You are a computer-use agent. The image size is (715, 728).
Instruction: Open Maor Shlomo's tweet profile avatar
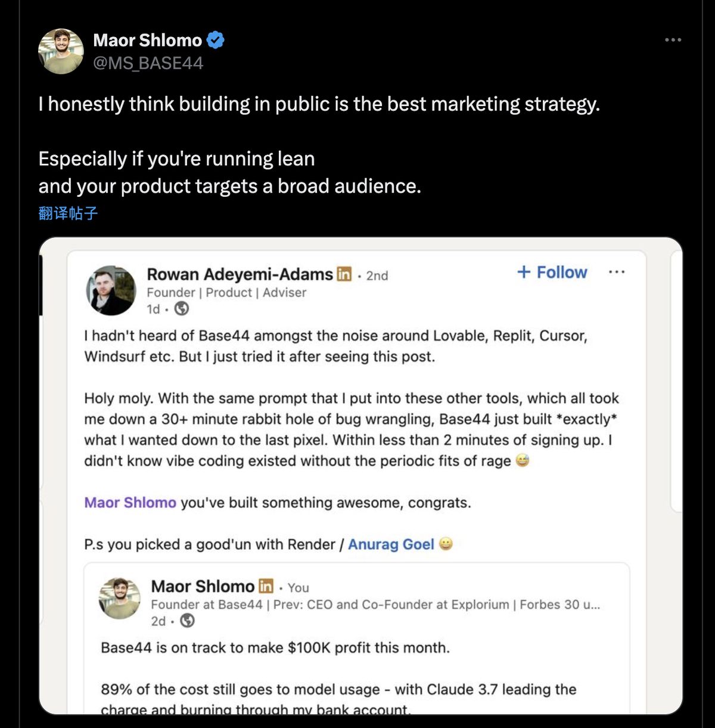[61, 51]
